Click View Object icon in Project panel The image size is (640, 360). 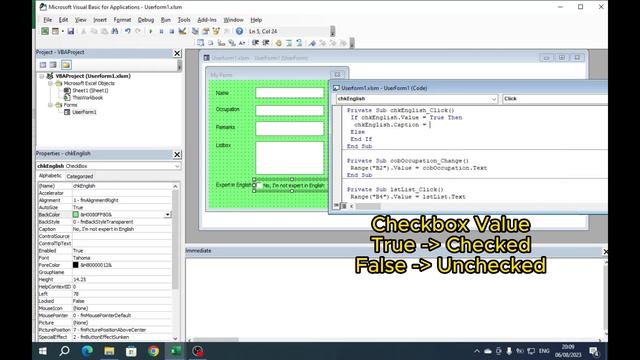[53, 65]
